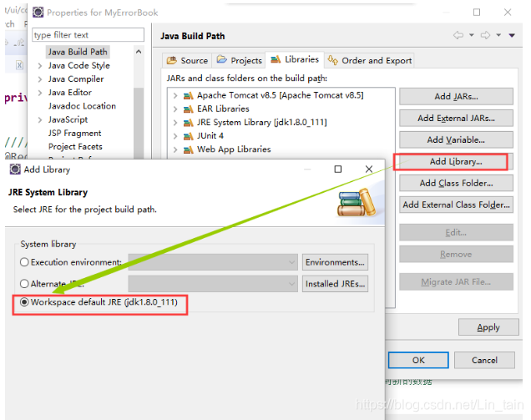531x420 pixels.
Task: Click the type filter text field
Action: 88,35
